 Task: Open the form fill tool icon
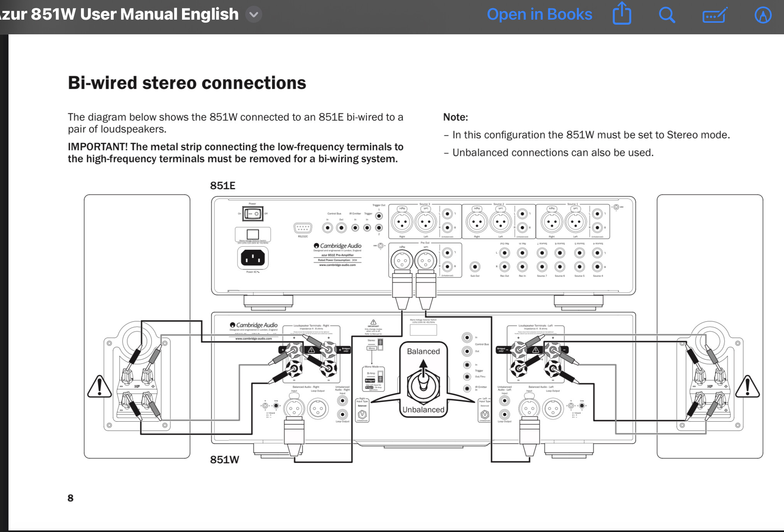[x=715, y=15]
